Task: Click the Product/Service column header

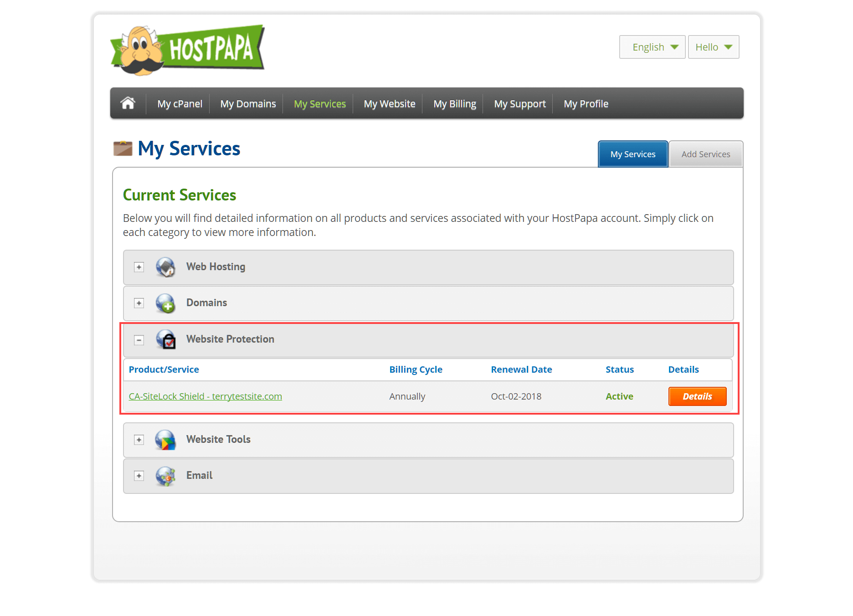Action: click(x=164, y=370)
